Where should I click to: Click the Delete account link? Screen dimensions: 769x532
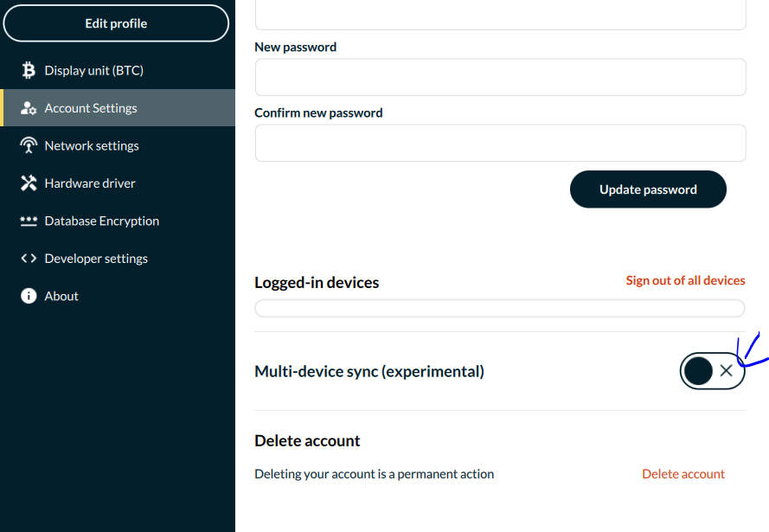(683, 473)
